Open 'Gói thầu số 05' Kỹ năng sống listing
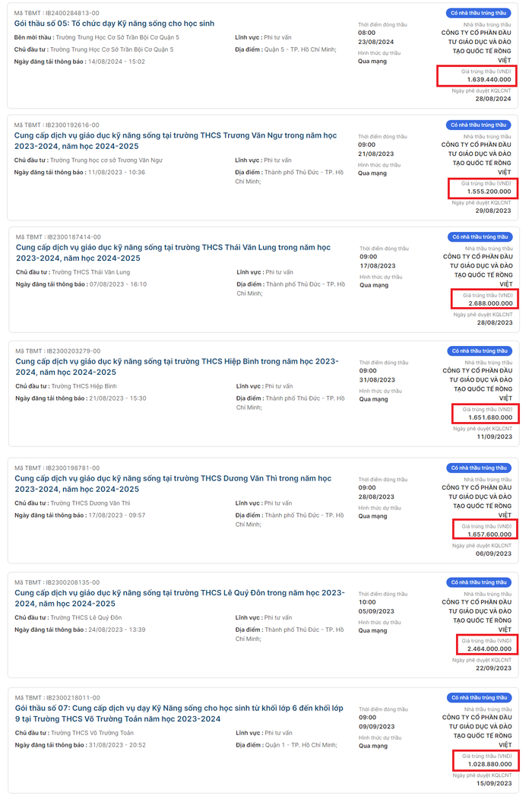The width and height of the screenshot is (532, 796). 114,24
